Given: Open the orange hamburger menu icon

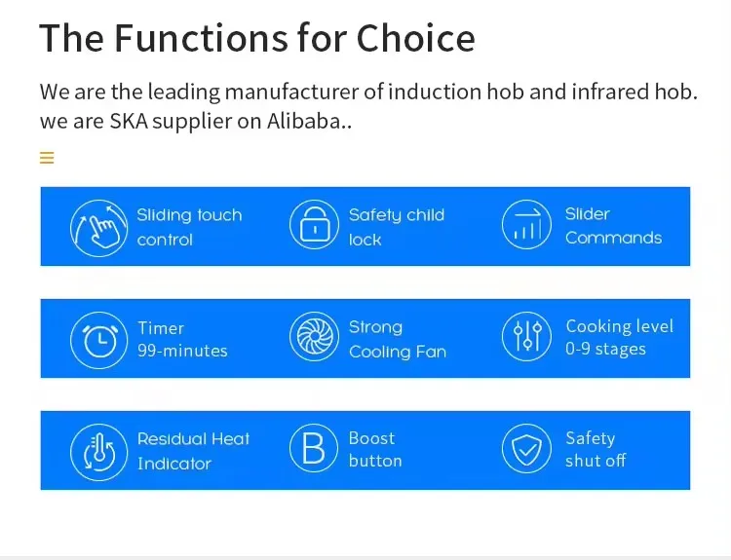Looking at the screenshot, I should [x=47, y=158].
